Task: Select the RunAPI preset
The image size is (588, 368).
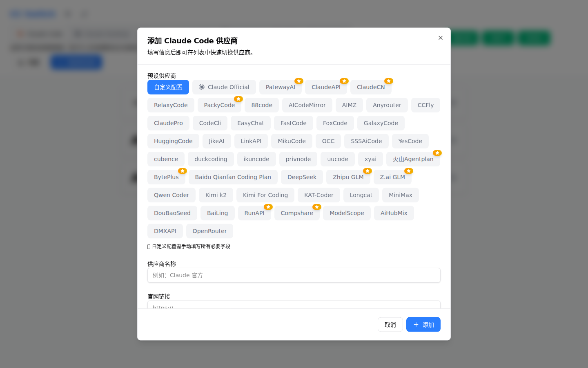Action: point(254,213)
